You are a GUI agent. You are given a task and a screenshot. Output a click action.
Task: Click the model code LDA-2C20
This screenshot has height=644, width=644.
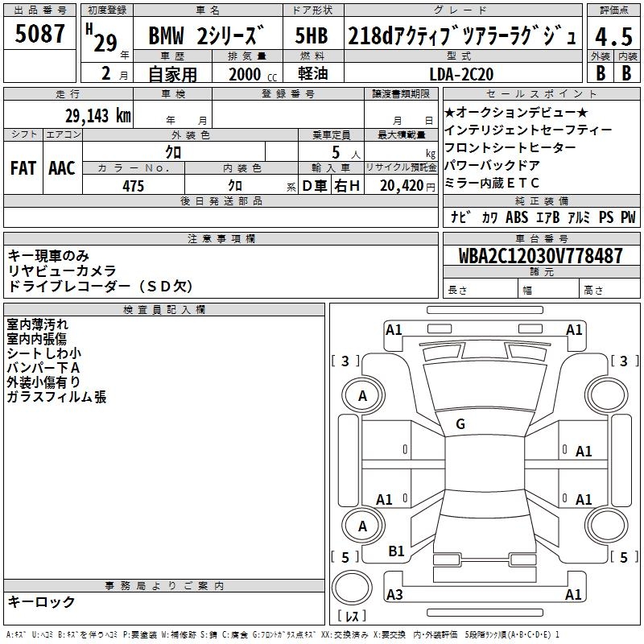(x=461, y=74)
